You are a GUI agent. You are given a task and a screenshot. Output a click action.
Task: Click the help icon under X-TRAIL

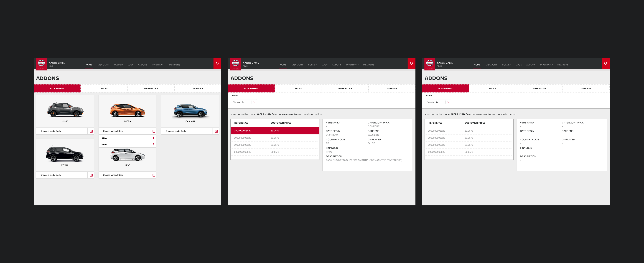(91, 175)
